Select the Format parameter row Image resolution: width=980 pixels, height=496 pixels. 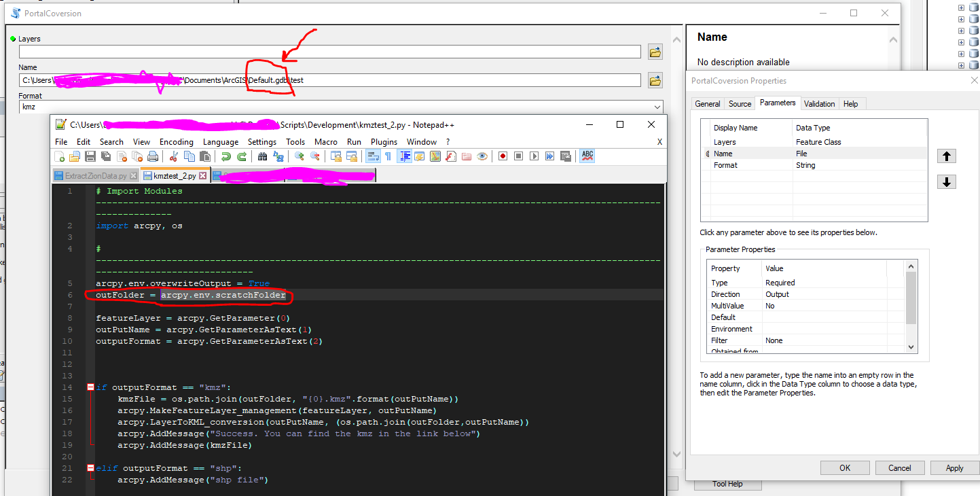tap(814, 165)
